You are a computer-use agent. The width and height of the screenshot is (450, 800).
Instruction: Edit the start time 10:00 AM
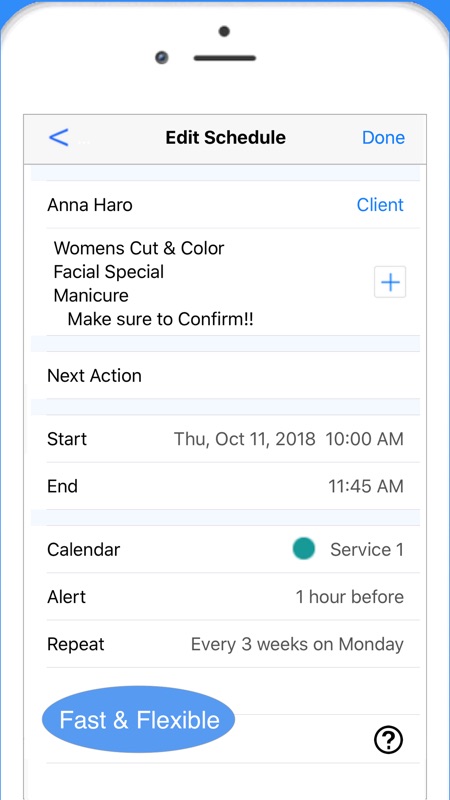(364, 439)
